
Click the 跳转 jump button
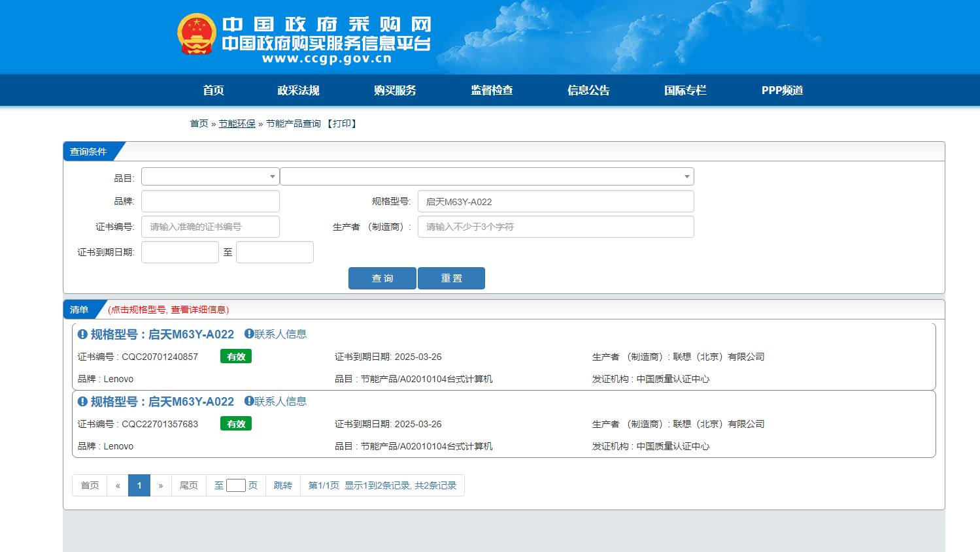(283, 485)
